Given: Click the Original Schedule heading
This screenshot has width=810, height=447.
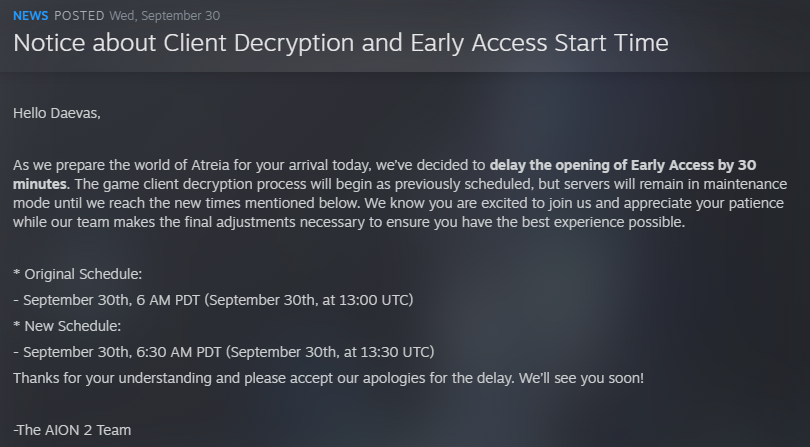Looking at the screenshot, I should point(77,274).
